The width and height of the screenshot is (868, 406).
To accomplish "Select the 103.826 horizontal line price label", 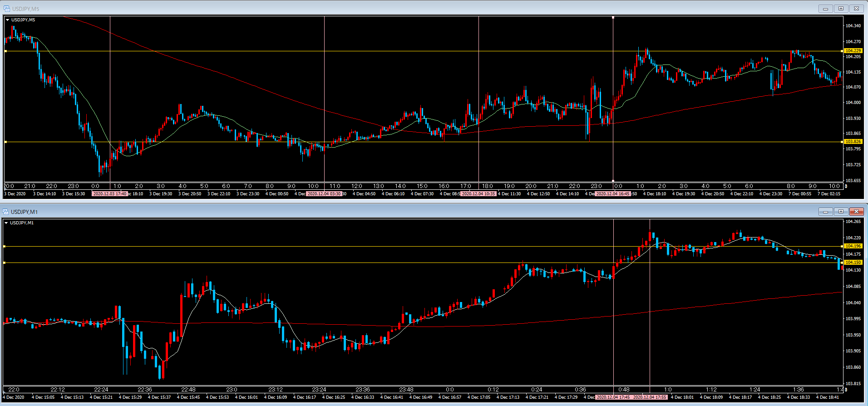I will point(853,142).
